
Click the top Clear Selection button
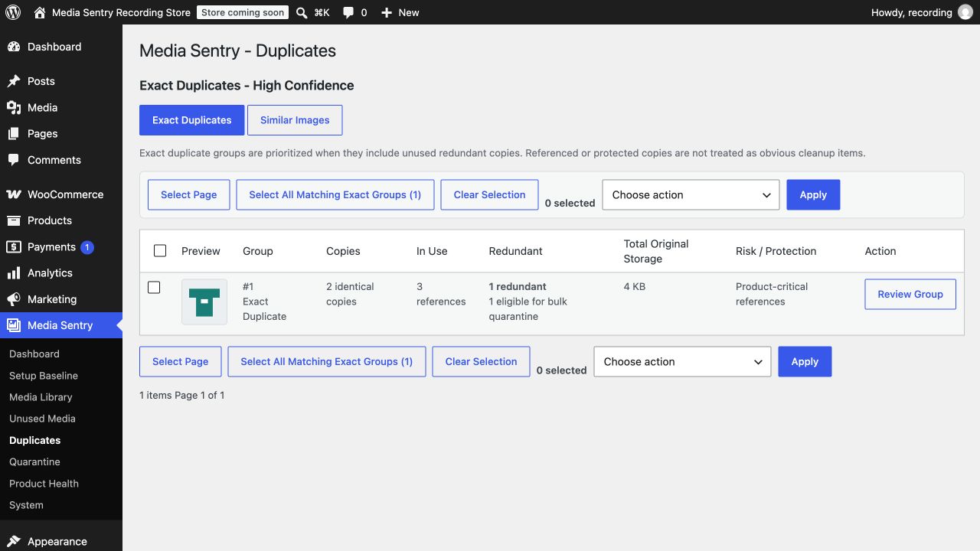(490, 195)
